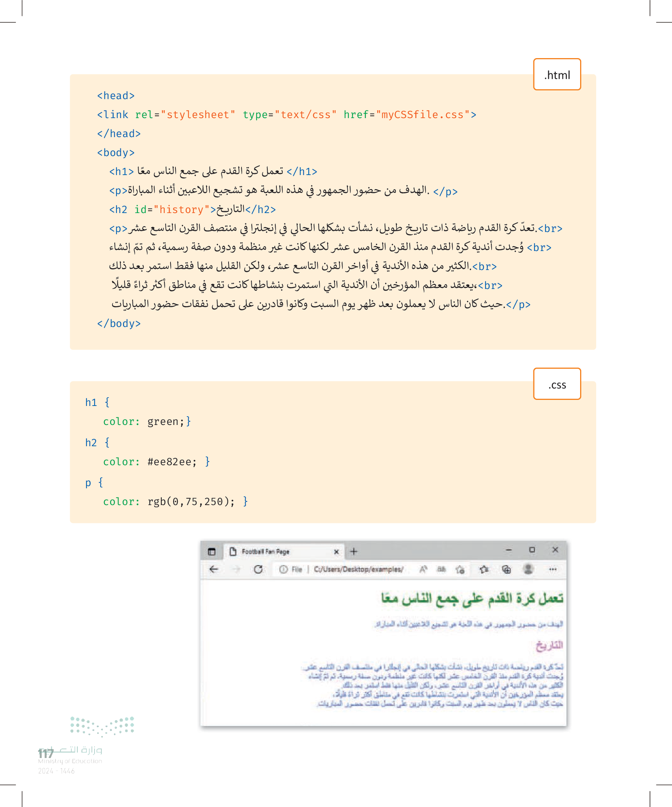The height and width of the screenshot is (807, 672).
Task: Click the address bar file path
Action: (358, 569)
